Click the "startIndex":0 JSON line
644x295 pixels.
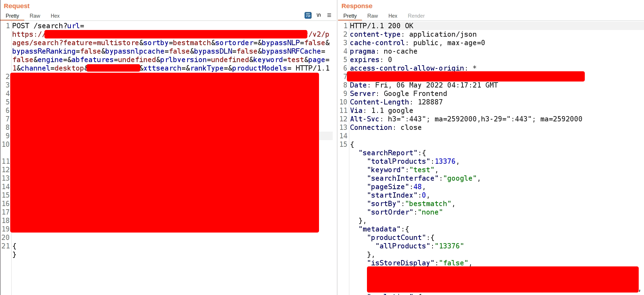[399, 195]
